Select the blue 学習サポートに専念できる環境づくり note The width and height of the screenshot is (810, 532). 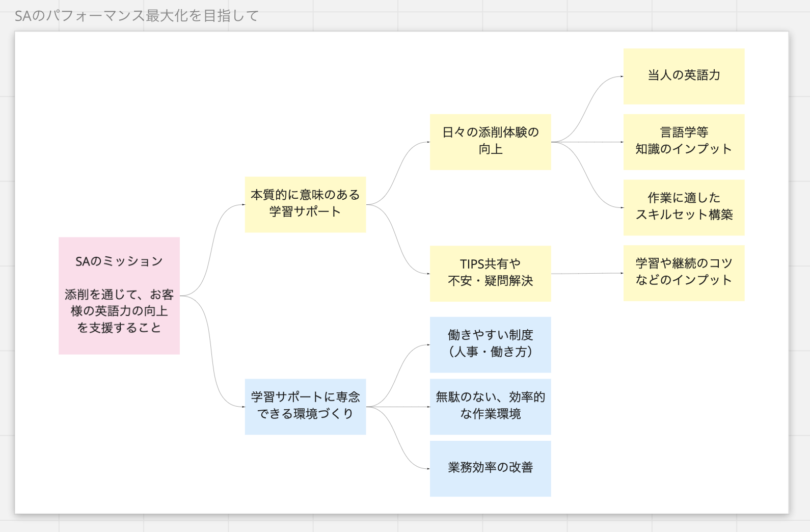[x=305, y=407]
